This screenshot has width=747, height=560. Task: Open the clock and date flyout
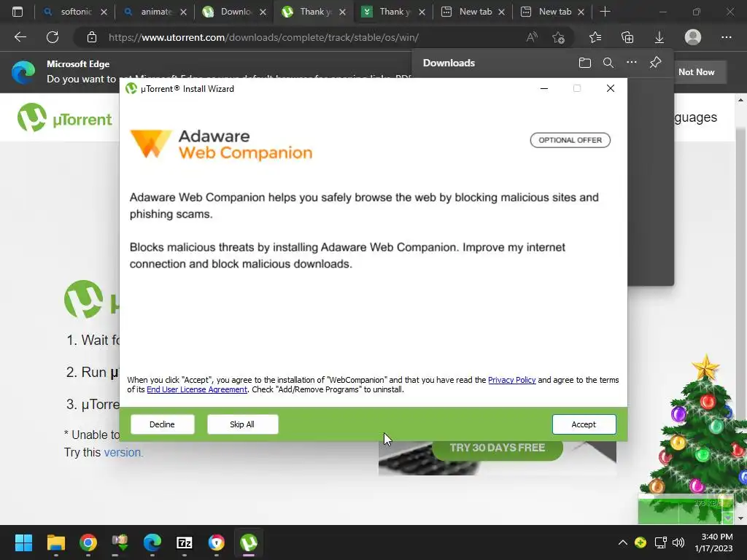pos(713,542)
